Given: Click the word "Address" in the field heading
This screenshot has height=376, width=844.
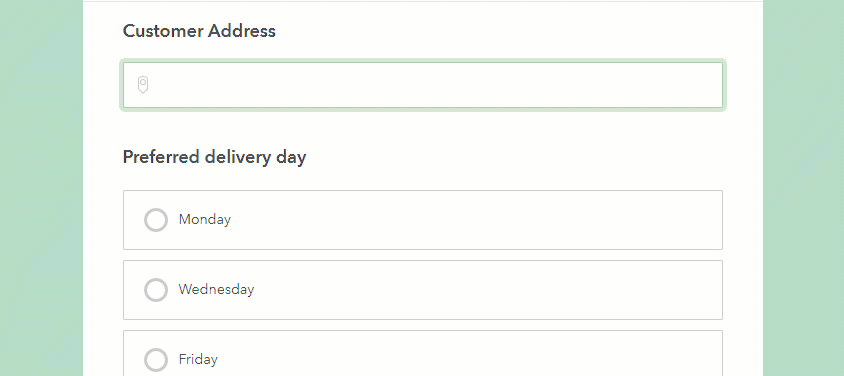Looking at the screenshot, I should pos(242,31).
